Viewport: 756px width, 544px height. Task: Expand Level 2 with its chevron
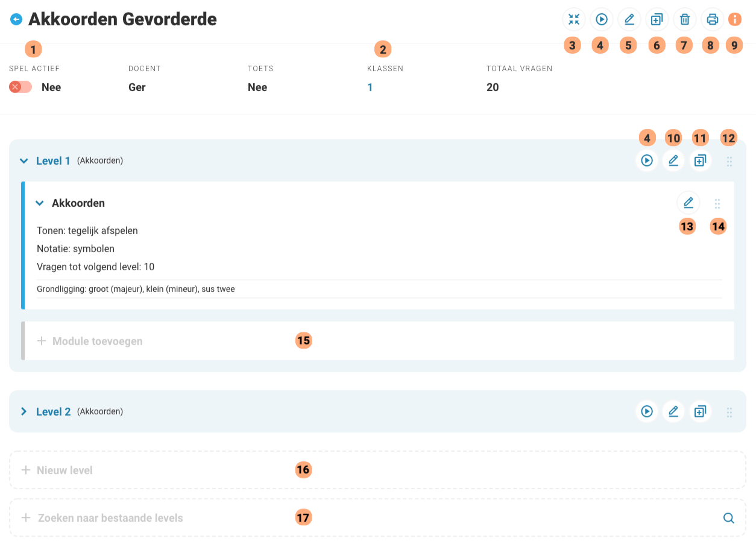pos(24,411)
